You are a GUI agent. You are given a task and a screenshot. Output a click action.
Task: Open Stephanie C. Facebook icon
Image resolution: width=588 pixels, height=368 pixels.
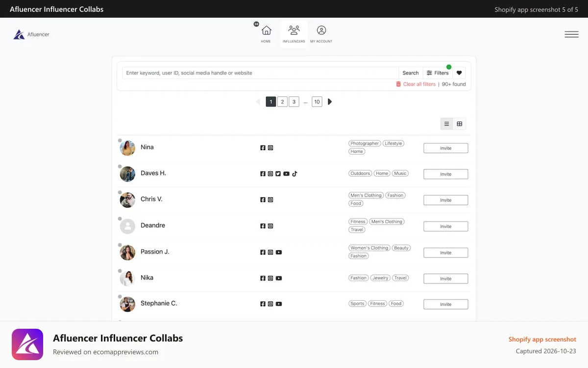[x=263, y=304]
